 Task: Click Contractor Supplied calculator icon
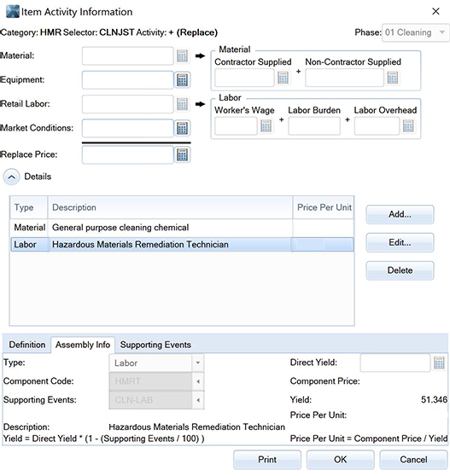tap(283, 78)
